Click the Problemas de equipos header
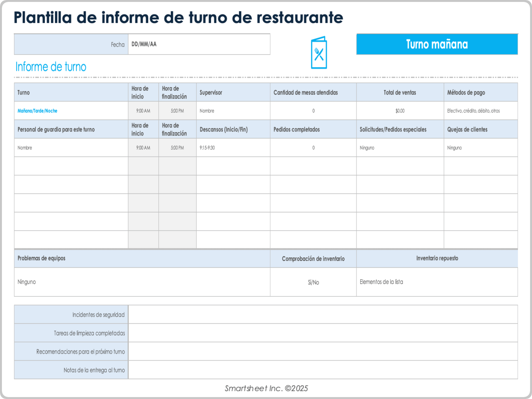The height and width of the screenshot is (399, 532). click(142, 258)
